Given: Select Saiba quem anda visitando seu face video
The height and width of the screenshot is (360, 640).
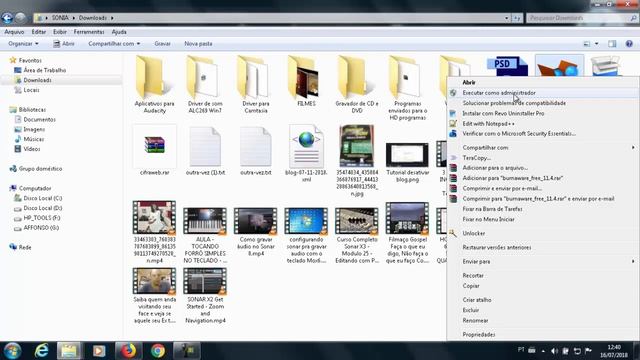Looking at the screenshot, I should 154,296.
